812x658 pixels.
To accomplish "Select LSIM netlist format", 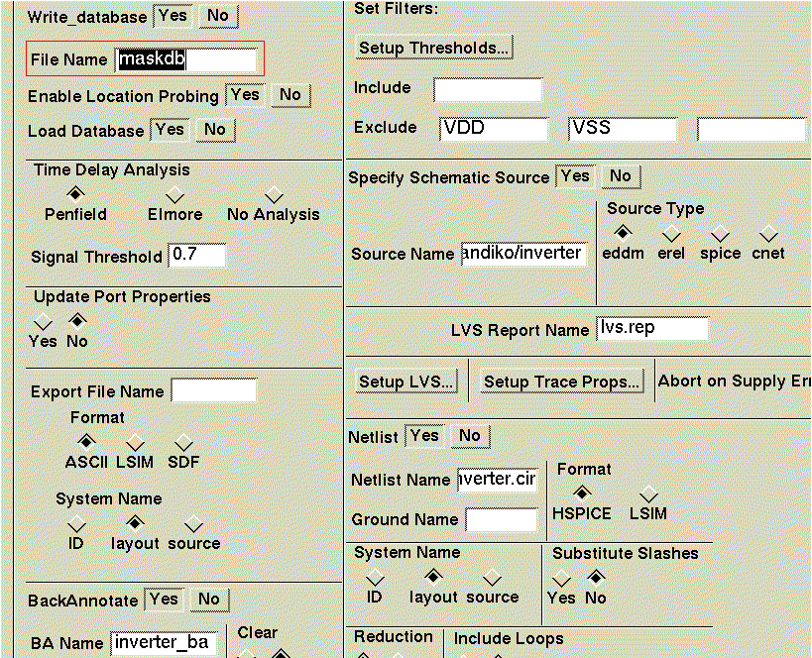I will click(648, 494).
